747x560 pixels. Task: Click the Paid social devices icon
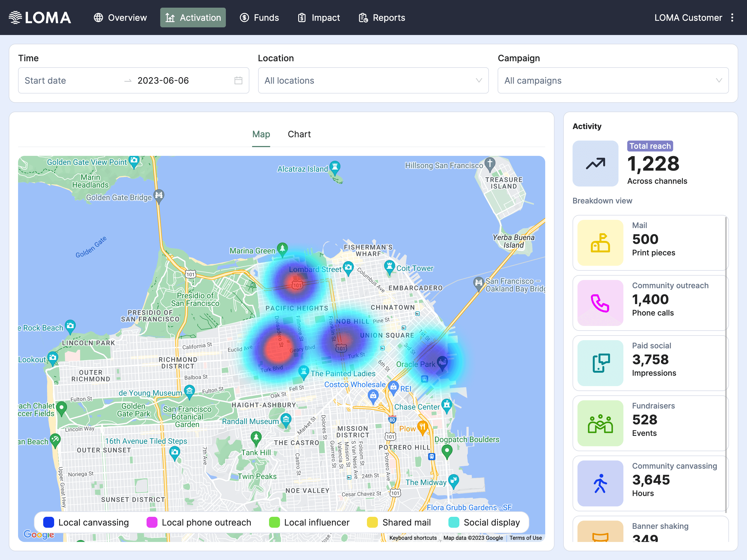(x=600, y=363)
